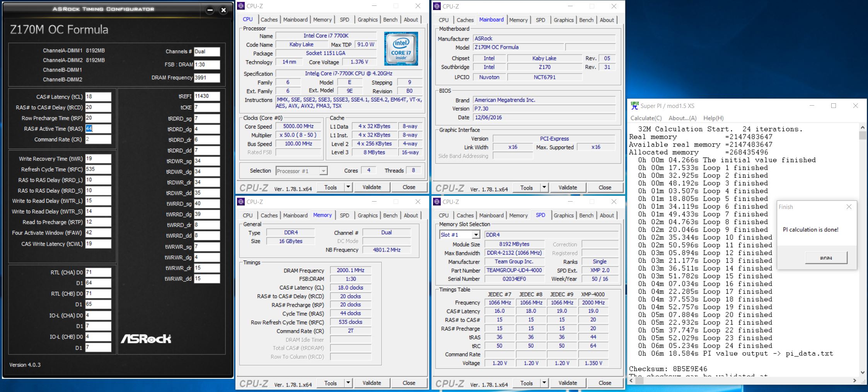Expand the Processor #1 selection dropdown

click(x=323, y=171)
